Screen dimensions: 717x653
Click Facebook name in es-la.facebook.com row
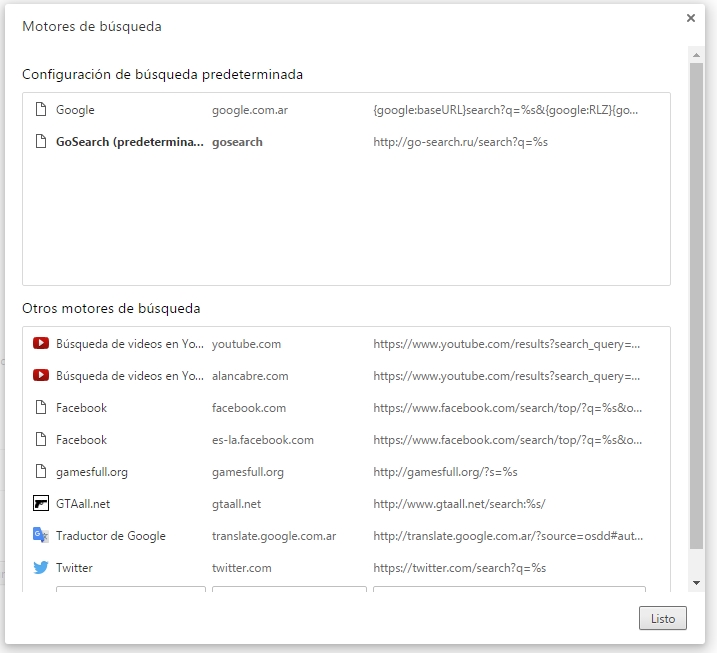point(81,440)
